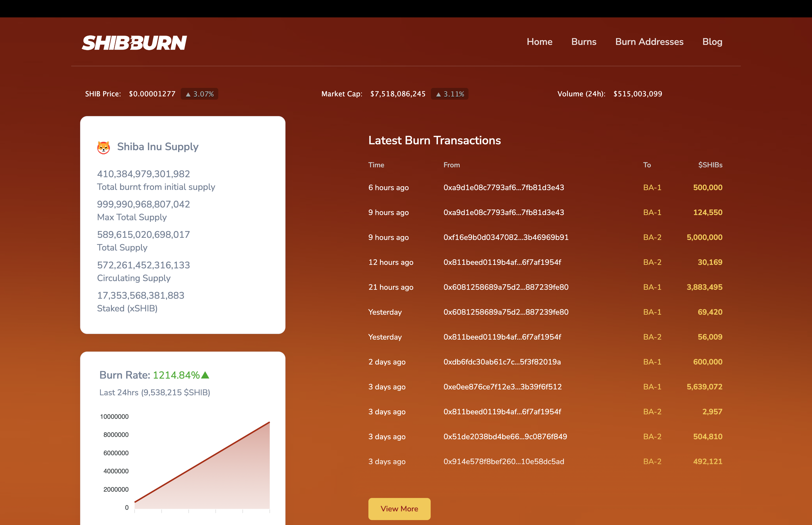Viewport: 812px width, 525px height.
Task: Open address 0x51de2038bd4be66...9c0876f849
Action: [x=505, y=437]
